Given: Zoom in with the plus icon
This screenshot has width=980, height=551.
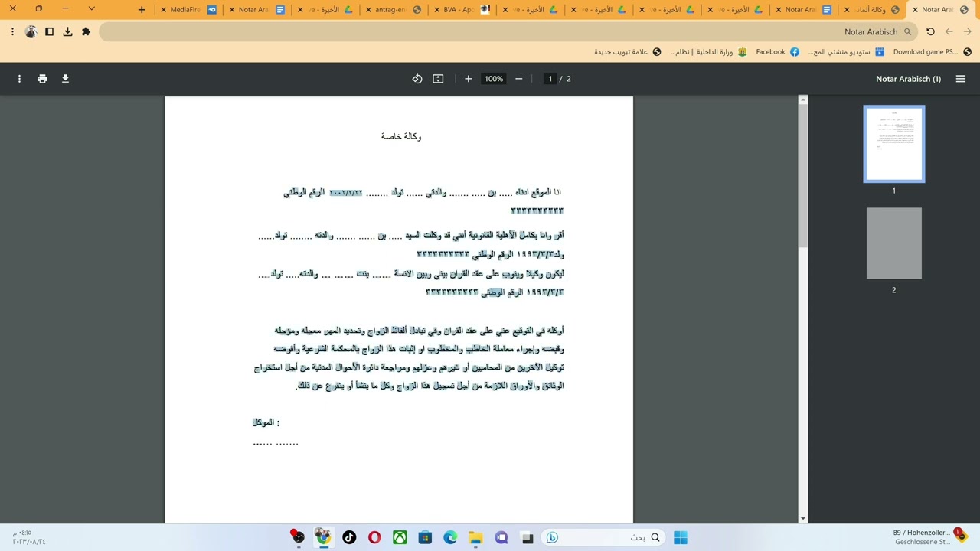Looking at the screenshot, I should 468,79.
